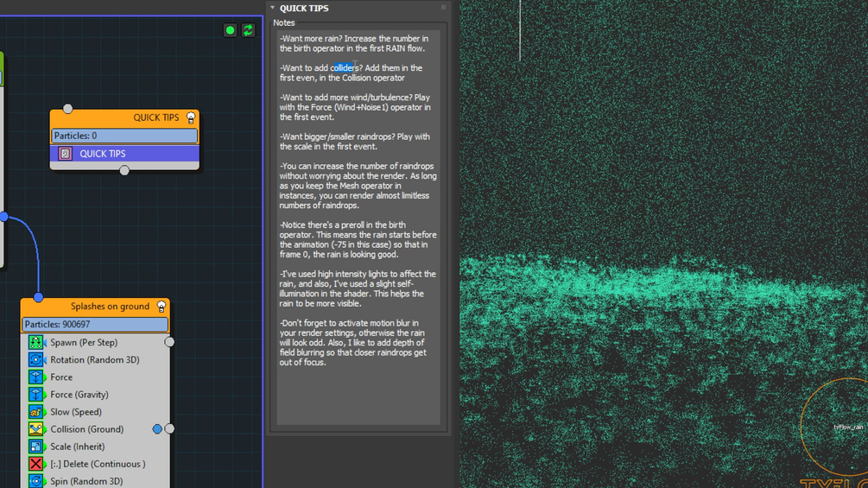Click the green enable-flow circle icon
Image resolution: width=868 pixels, height=488 pixels.
pyautogui.click(x=230, y=30)
